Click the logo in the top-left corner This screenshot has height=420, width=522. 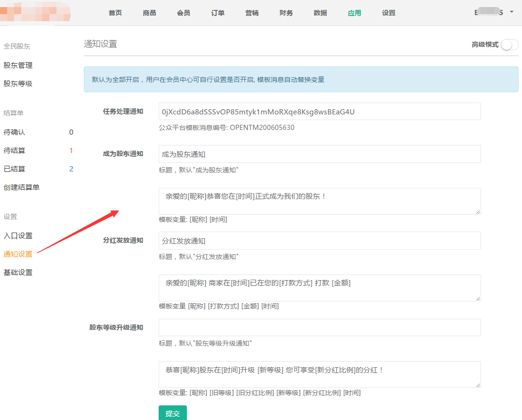(x=35, y=13)
